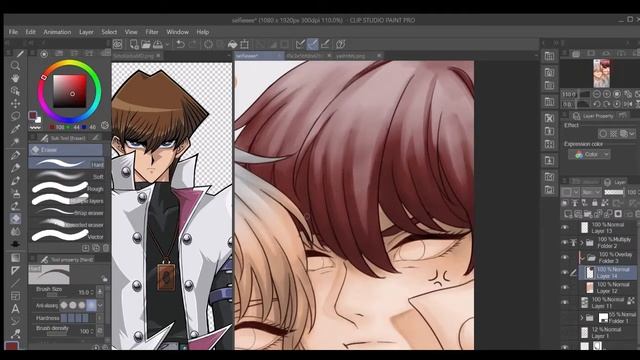Image resolution: width=640 pixels, height=360 pixels.
Task: Select the Text tool
Action: tap(15, 309)
